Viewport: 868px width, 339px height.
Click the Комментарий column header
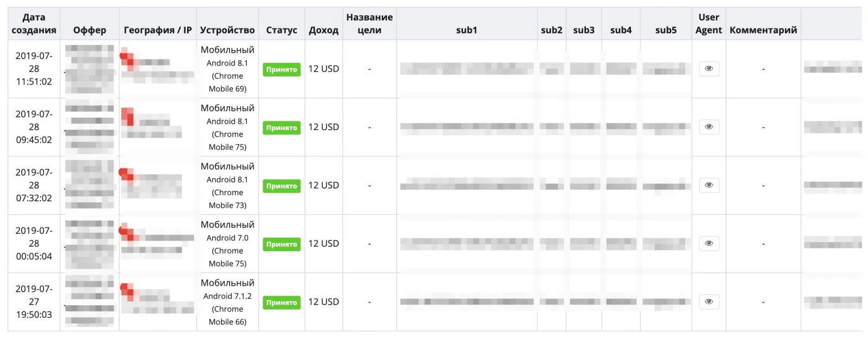pos(763,30)
